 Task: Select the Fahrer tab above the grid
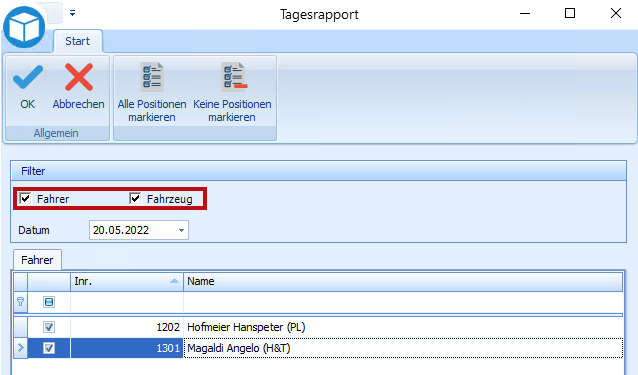click(x=37, y=260)
